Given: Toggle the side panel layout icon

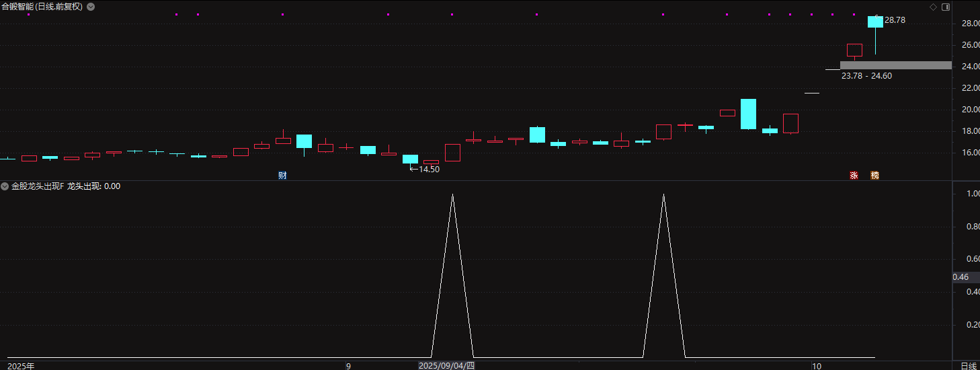Looking at the screenshot, I should pyautogui.click(x=946, y=7).
